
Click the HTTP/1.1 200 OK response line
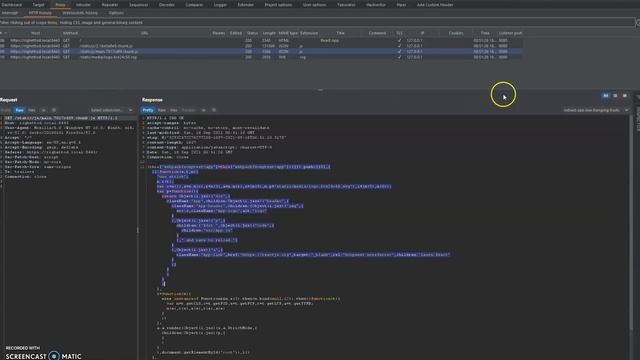tap(165, 118)
